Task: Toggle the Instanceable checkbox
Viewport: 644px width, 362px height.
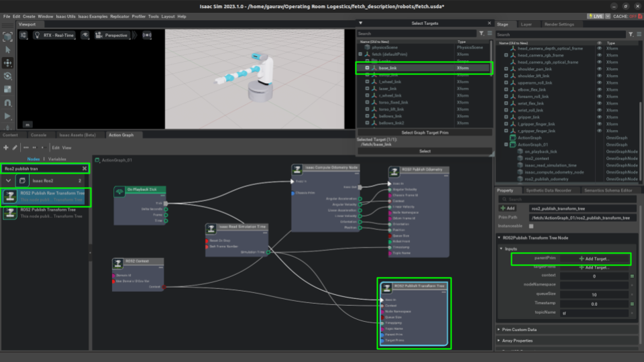Action: pyautogui.click(x=531, y=226)
